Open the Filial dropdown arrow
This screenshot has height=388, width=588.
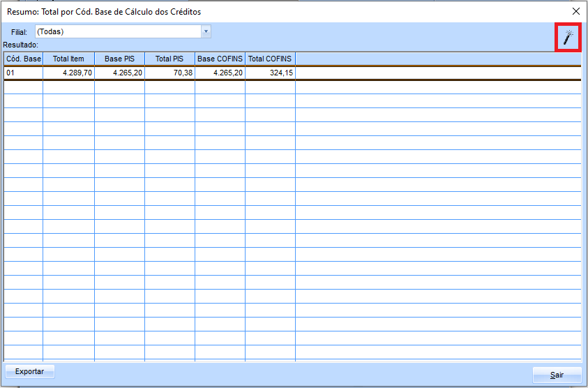coord(206,31)
